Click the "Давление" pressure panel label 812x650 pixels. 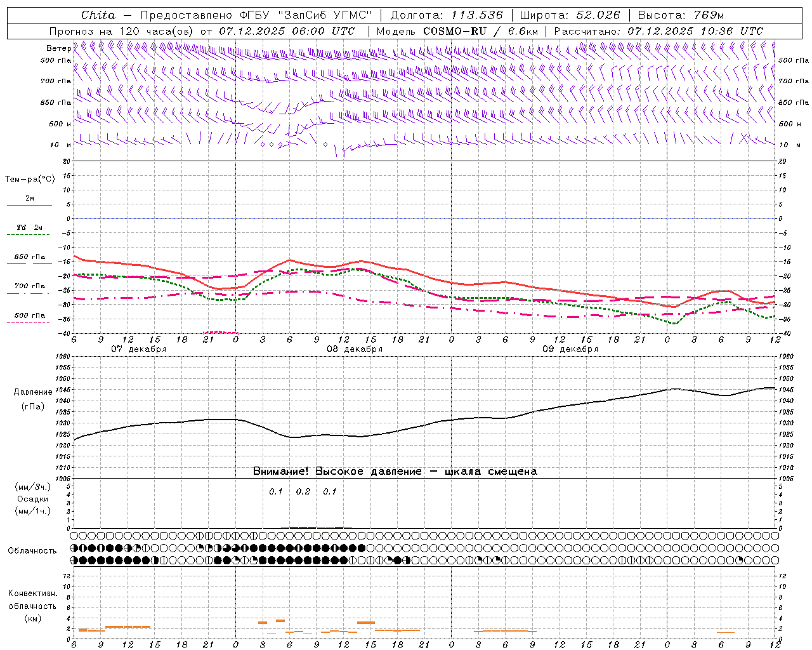[33, 392]
